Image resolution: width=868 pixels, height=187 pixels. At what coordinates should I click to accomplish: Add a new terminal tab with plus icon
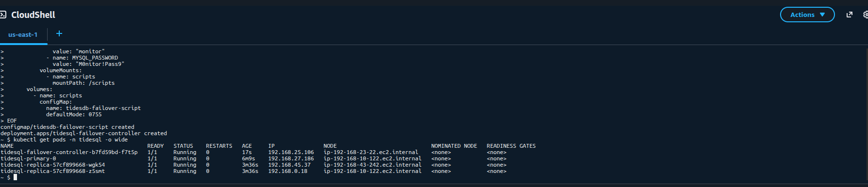(x=59, y=33)
